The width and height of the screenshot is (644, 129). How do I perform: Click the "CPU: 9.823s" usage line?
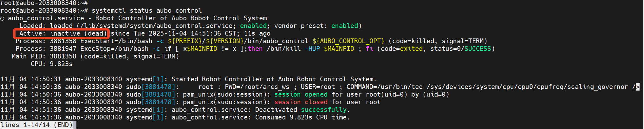click(51, 64)
